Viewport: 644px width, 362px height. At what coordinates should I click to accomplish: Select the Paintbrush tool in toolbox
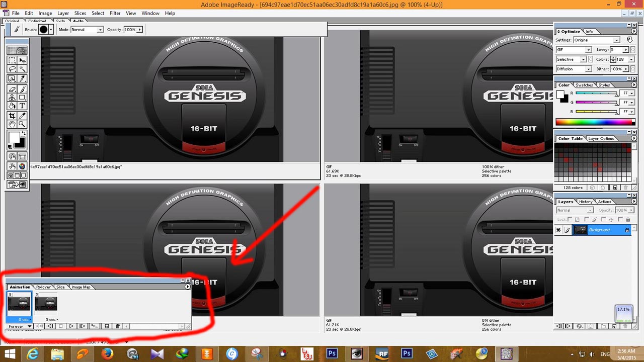tap(22, 89)
